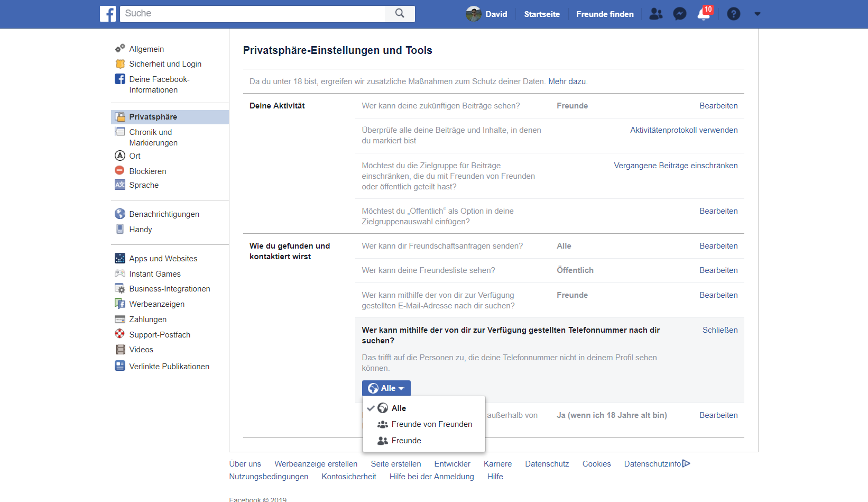
Task: Click the Facebook logo icon
Action: click(108, 14)
